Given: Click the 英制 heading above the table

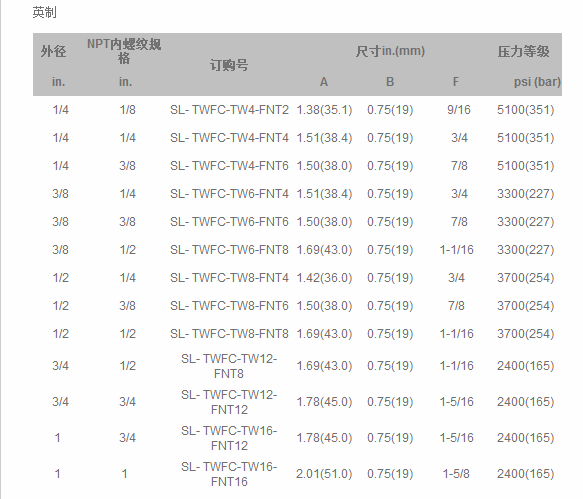Looking at the screenshot, I should (x=45, y=12).
